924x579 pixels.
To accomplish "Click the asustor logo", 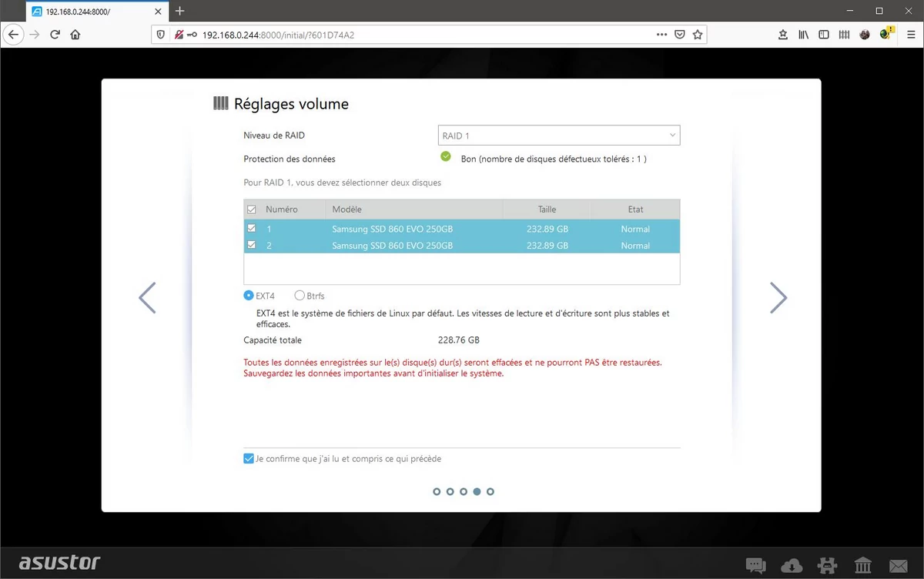I will (x=59, y=563).
